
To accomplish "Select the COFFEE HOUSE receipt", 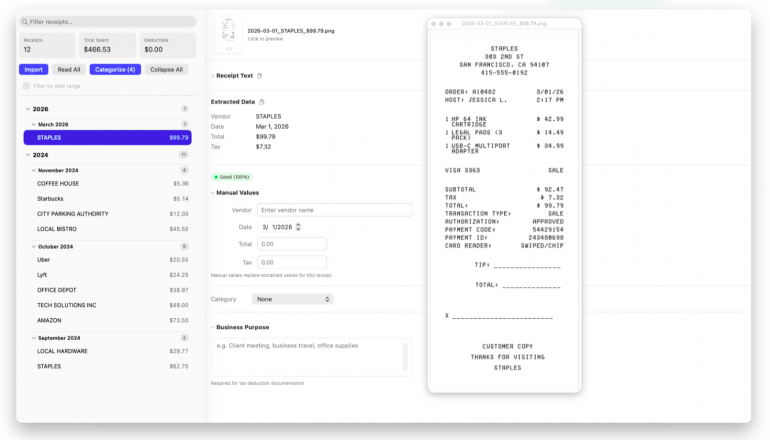I will click(x=108, y=184).
